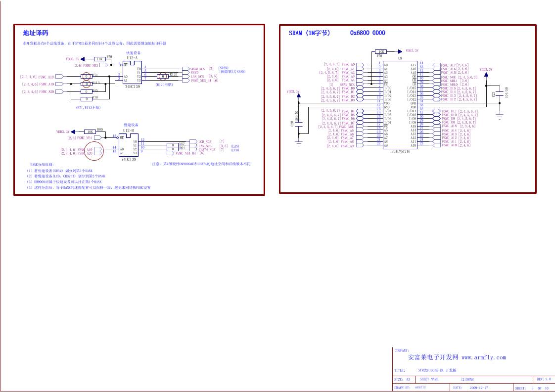Click the www.armfly.com link in title block
Screen dimensions: 555x392
pos(484,357)
